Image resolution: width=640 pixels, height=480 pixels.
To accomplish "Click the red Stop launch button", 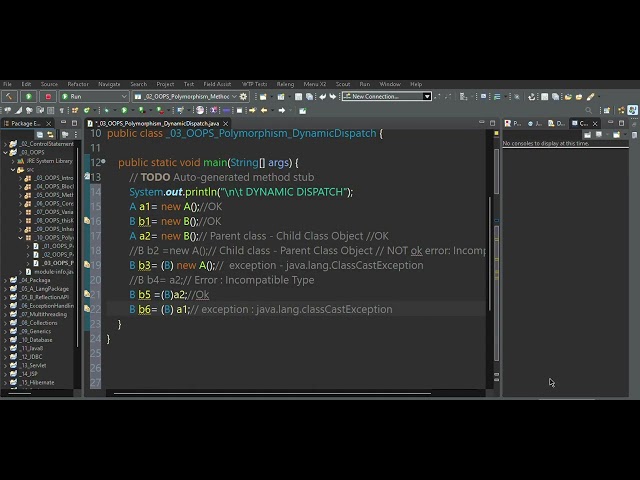I will pos(48,97).
